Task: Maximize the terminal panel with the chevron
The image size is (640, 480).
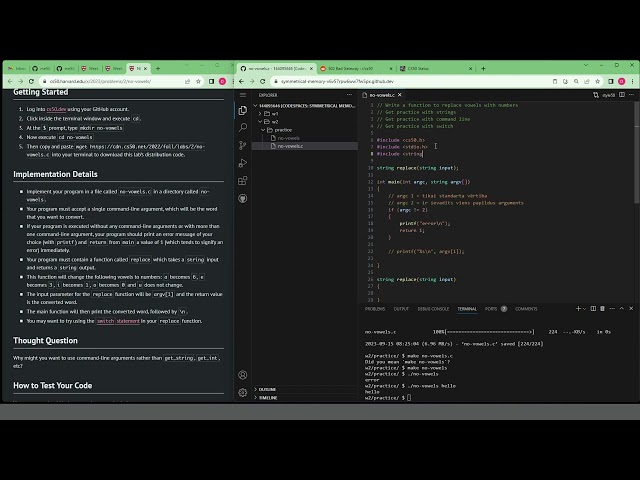Action: click(x=622, y=309)
